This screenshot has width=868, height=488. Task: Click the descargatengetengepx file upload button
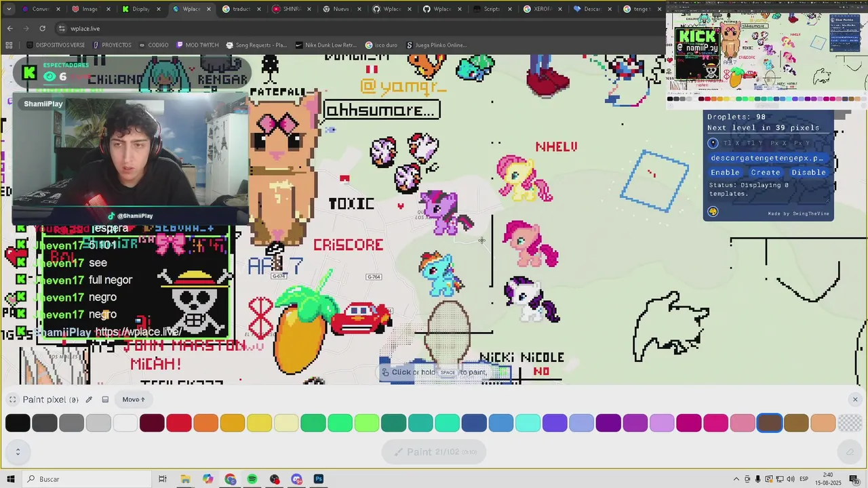767,158
